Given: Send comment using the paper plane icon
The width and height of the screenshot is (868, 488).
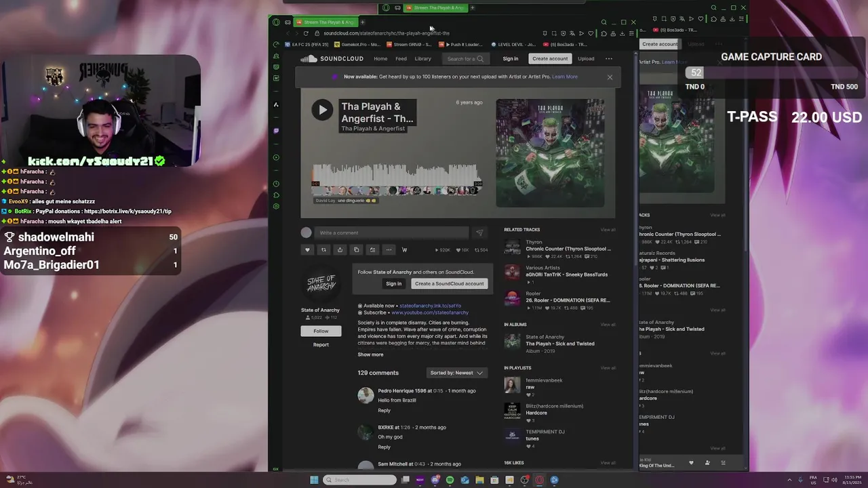Looking at the screenshot, I should point(479,232).
